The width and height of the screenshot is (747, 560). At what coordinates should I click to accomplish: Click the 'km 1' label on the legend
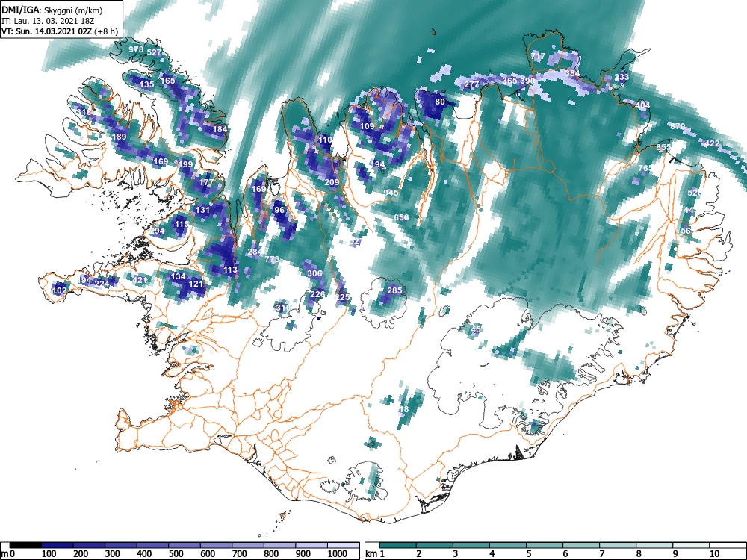[x=375, y=554]
